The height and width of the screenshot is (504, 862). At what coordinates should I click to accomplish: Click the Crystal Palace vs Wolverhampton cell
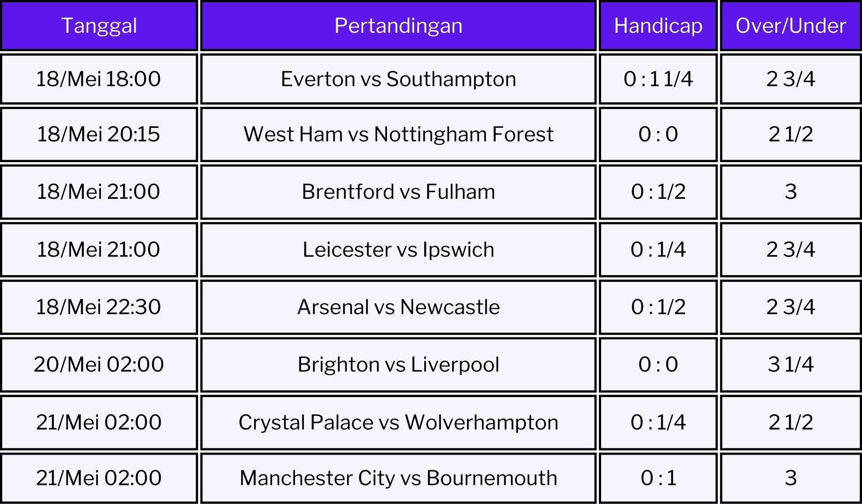pos(398,422)
